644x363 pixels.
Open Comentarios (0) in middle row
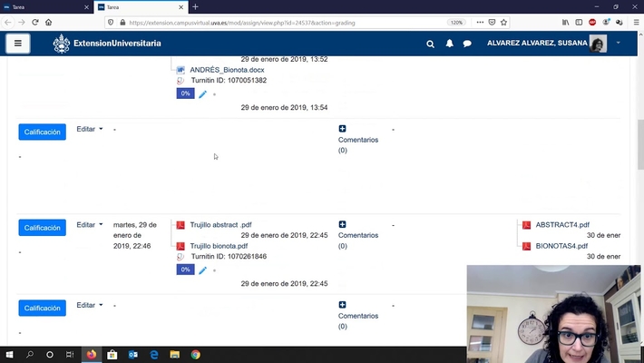click(358, 145)
